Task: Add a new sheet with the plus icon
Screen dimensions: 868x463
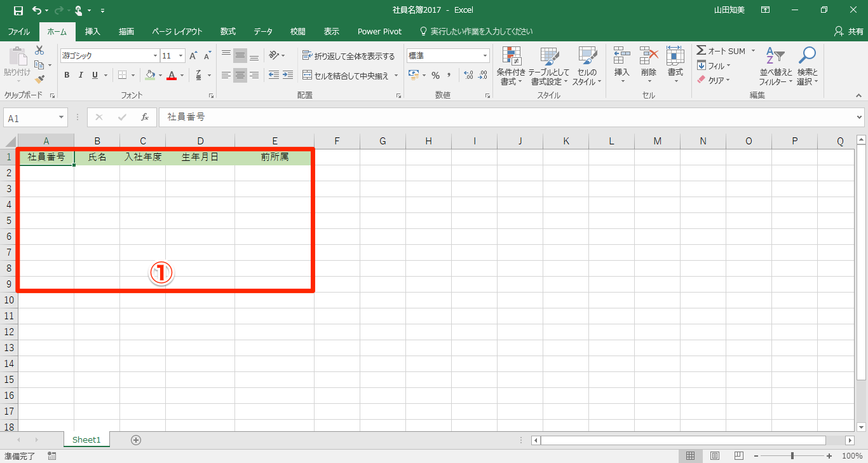Action: pyautogui.click(x=135, y=439)
